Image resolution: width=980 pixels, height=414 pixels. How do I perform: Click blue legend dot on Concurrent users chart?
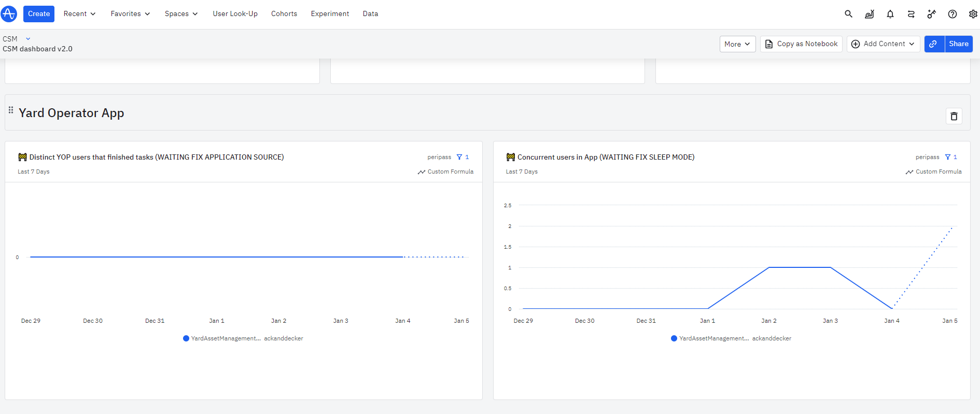coord(674,338)
